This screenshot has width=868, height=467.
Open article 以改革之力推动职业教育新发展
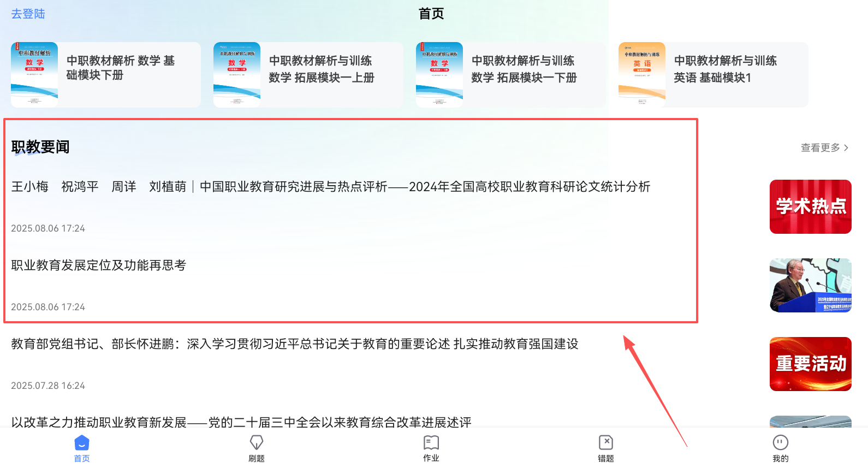click(241, 422)
